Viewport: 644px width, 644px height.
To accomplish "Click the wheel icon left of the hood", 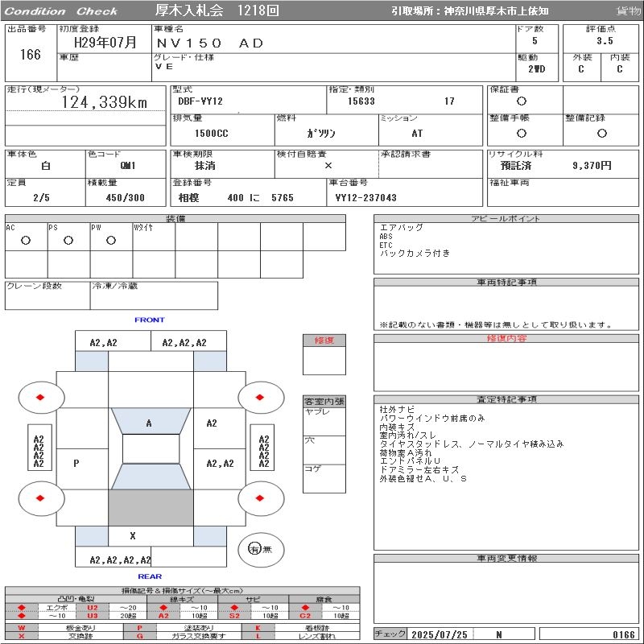I will point(40,398).
